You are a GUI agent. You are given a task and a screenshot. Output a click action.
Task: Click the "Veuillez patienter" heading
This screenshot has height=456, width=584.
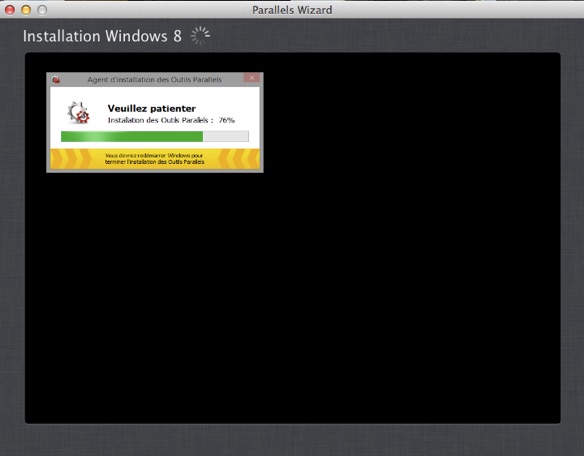(152, 108)
